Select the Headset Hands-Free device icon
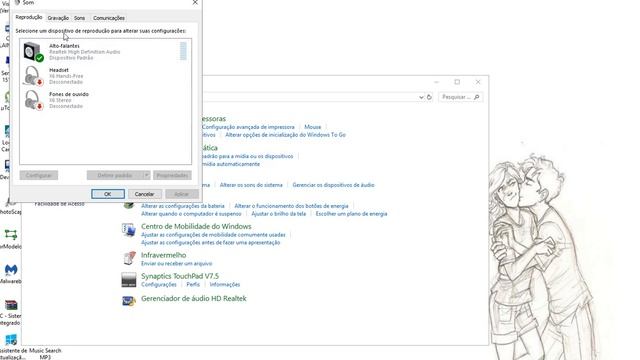This screenshot has height=360, width=640. pyautogui.click(x=33, y=76)
